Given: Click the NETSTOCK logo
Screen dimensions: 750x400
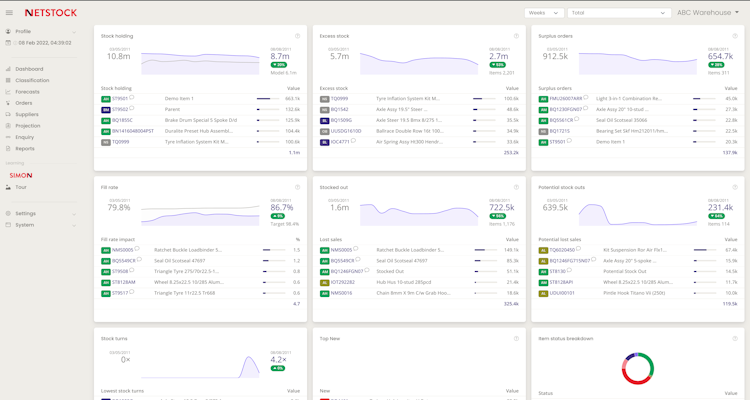Looking at the screenshot, I should (x=50, y=14).
